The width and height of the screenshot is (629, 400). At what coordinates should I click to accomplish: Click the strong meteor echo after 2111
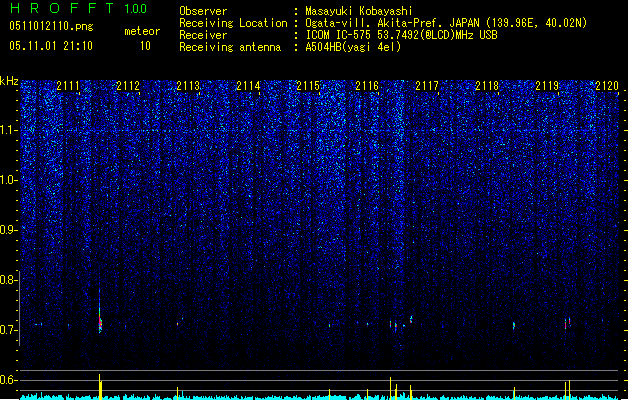coord(100,319)
